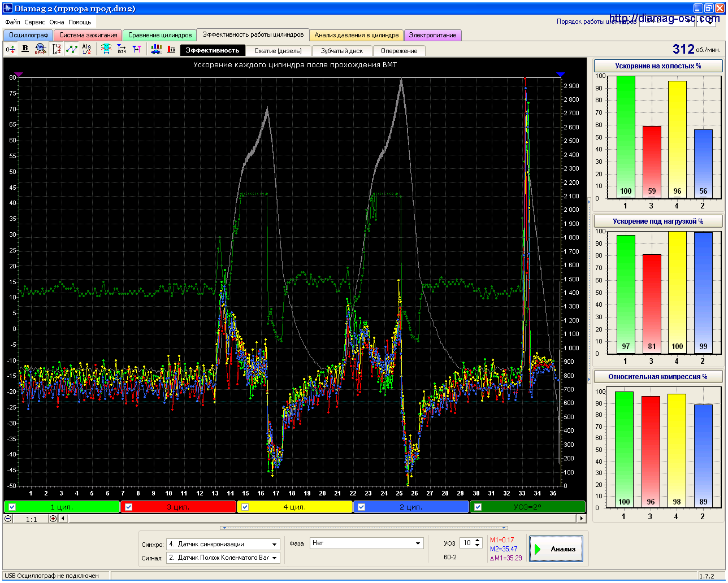
Task: Select Эффективность работы цилиндров tab
Action: (253, 34)
